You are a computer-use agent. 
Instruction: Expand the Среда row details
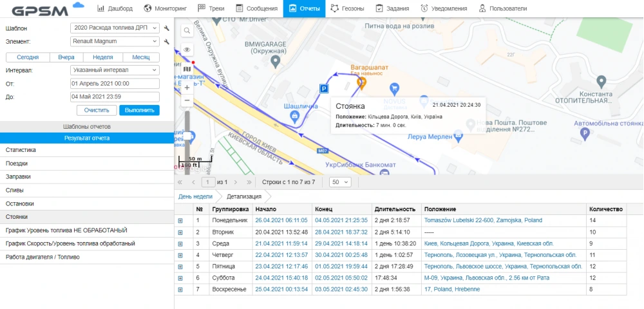pyautogui.click(x=180, y=243)
